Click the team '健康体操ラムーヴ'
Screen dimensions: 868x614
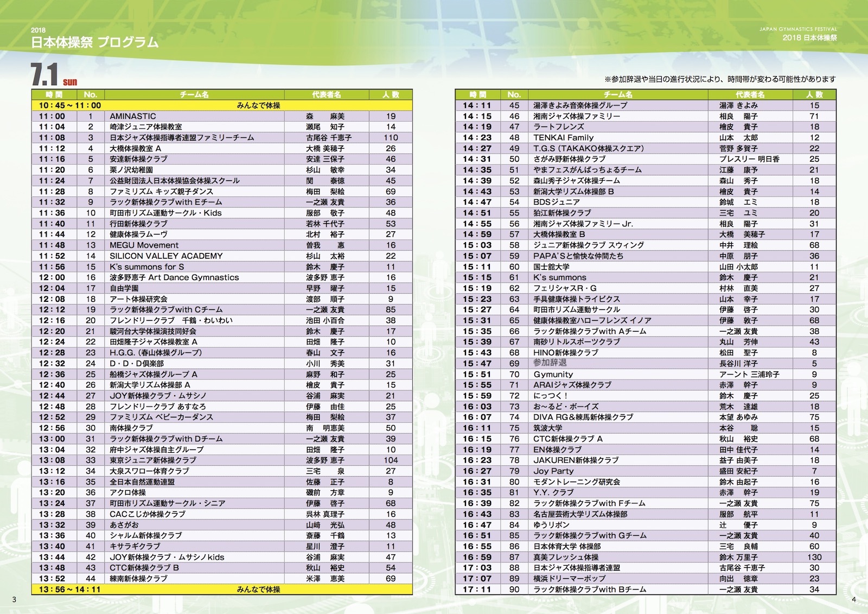[x=138, y=235]
